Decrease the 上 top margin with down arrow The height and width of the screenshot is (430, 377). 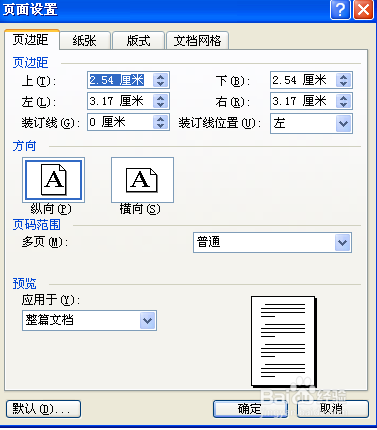[x=161, y=84]
